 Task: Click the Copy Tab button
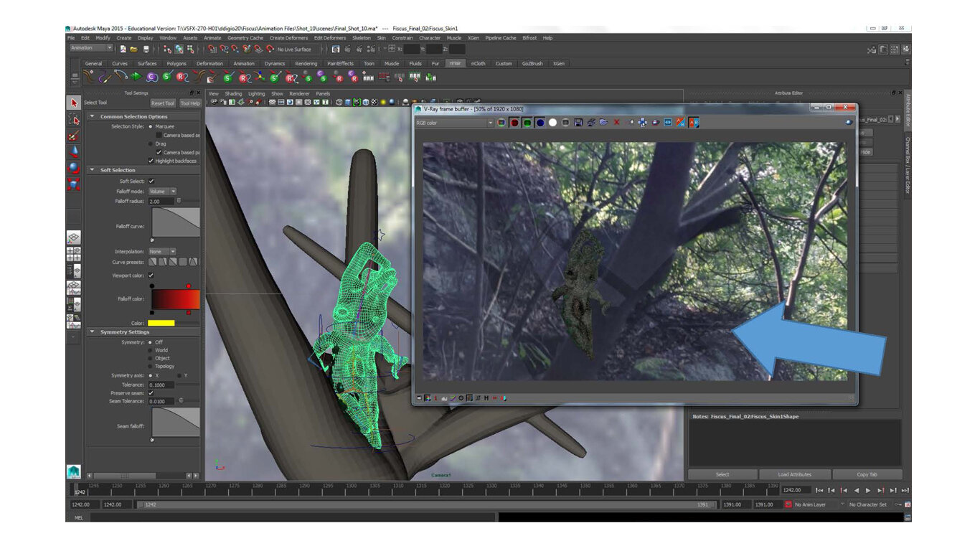point(867,474)
